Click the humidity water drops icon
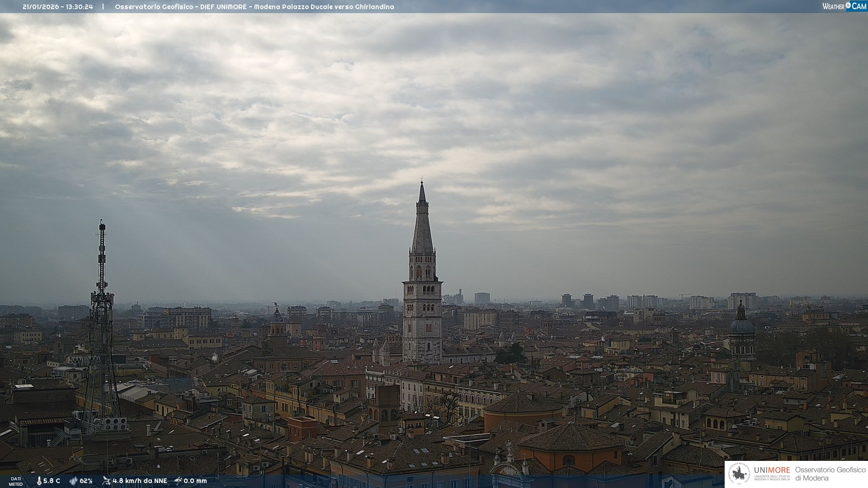 tap(73, 481)
